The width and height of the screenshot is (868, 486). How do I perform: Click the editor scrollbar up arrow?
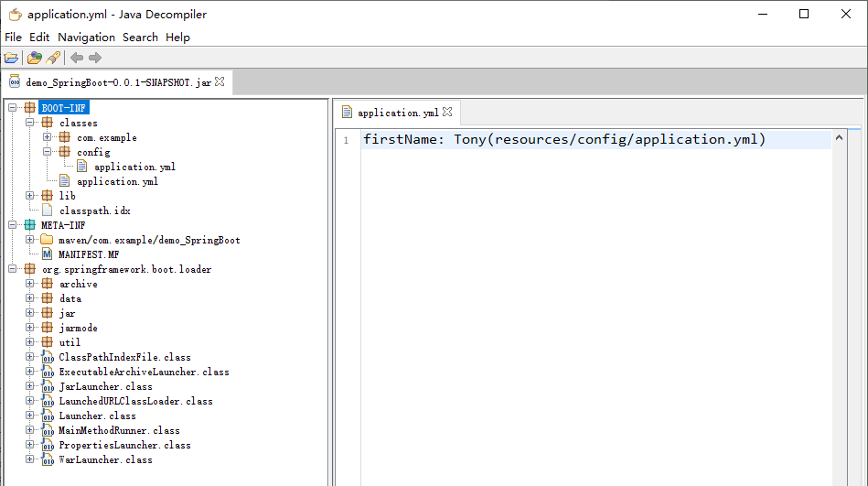pos(840,137)
